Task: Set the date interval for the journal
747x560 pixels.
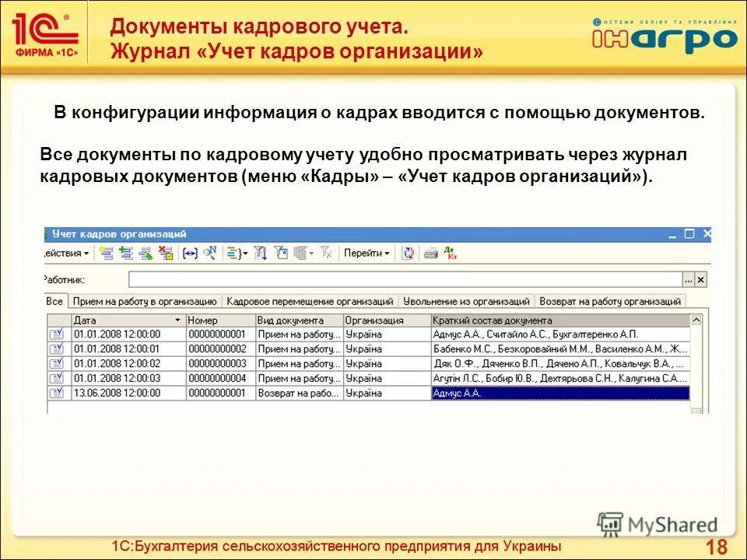Action: [x=188, y=252]
